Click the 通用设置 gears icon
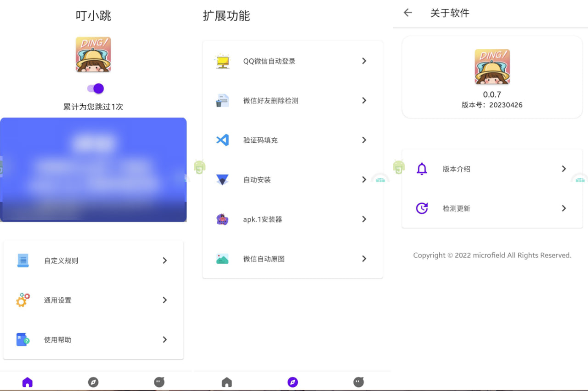 click(x=23, y=300)
